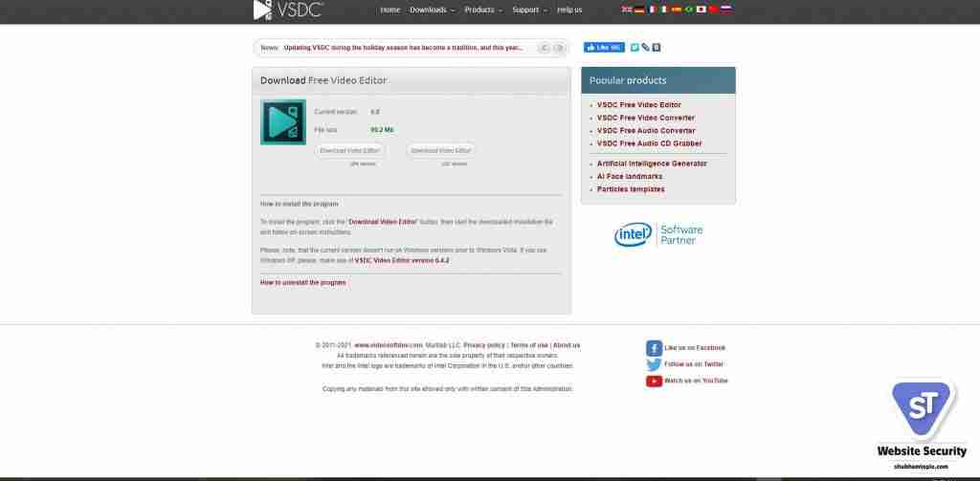Open the Terms of use footer link
This screenshot has height=481, width=980.
click(529, 345)
